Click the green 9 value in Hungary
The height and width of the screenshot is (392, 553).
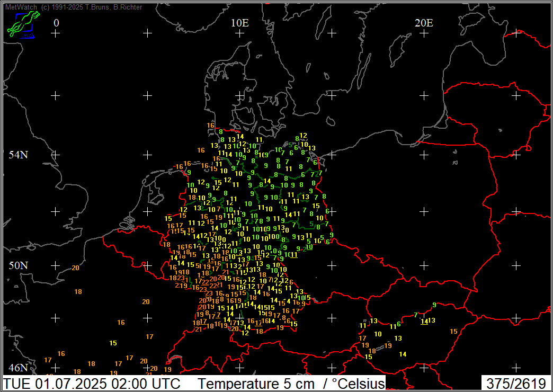[434, 305]
